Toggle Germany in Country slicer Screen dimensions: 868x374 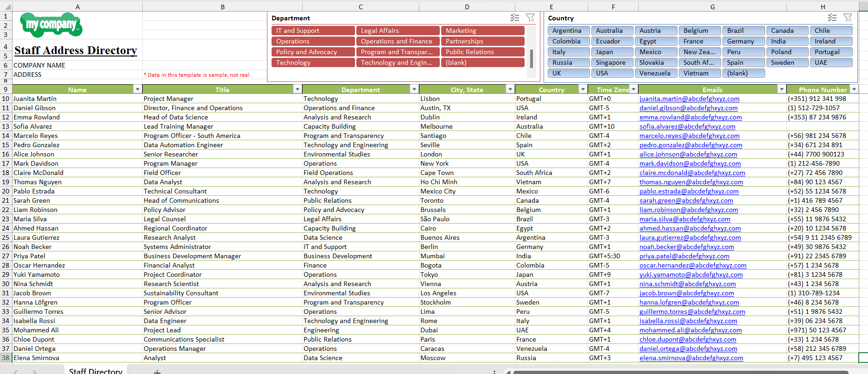(x=743, y=41)
